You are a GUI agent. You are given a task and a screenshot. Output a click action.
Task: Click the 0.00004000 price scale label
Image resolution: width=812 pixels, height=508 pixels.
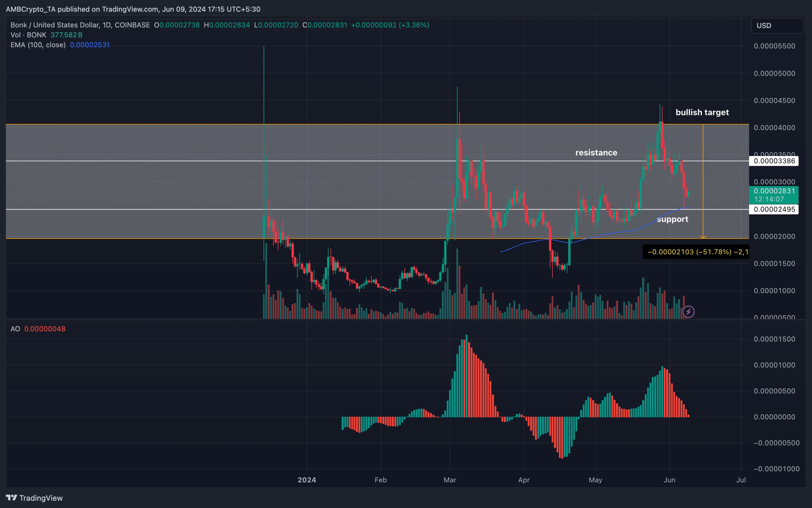pos(774,128)
